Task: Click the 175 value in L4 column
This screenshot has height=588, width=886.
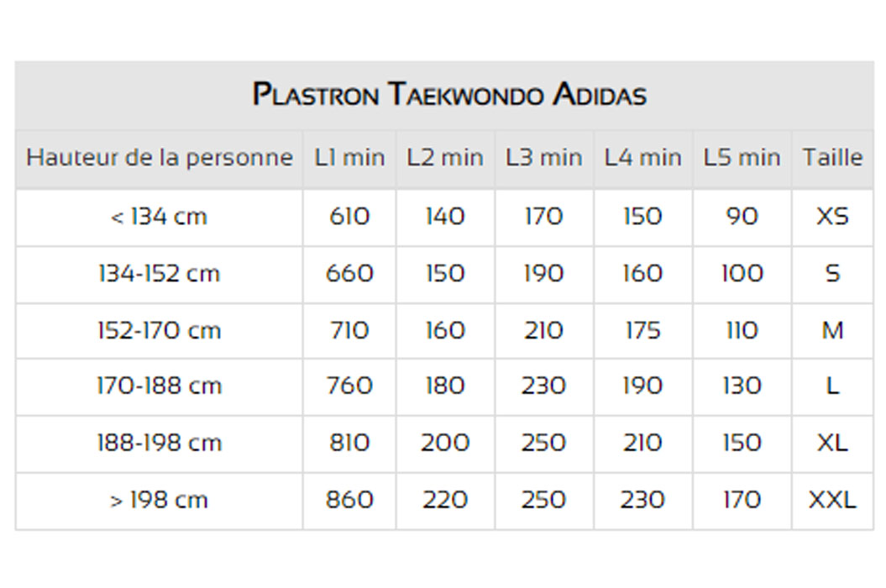Action: 643,330
